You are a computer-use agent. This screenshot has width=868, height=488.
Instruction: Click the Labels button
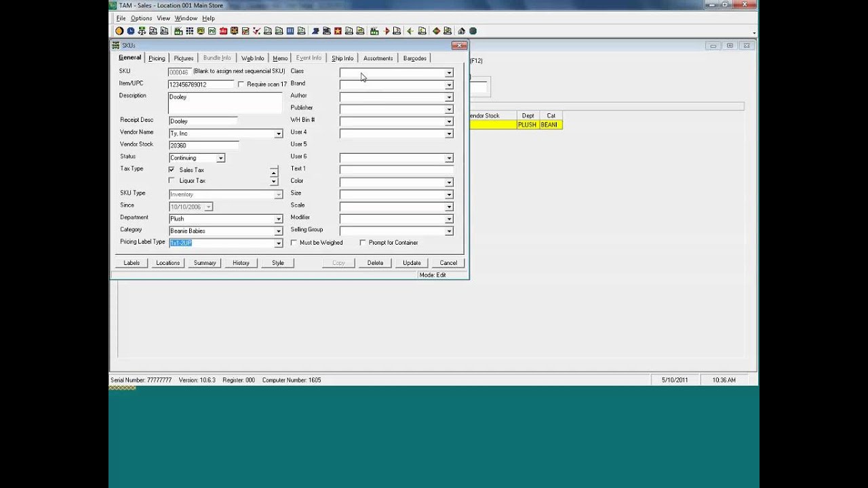click(132, 263)
